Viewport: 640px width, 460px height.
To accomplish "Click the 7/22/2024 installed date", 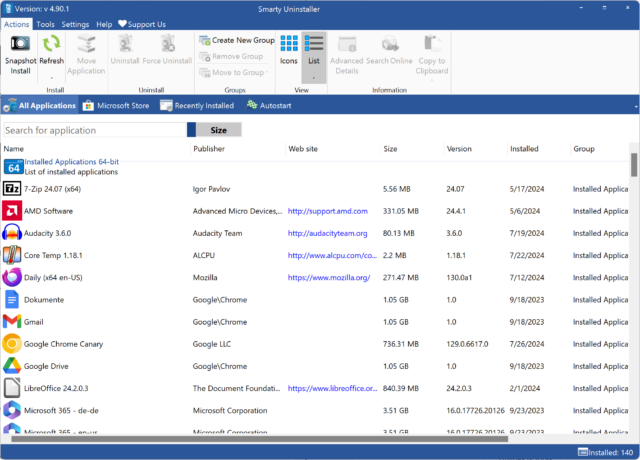I will (527, 255).
